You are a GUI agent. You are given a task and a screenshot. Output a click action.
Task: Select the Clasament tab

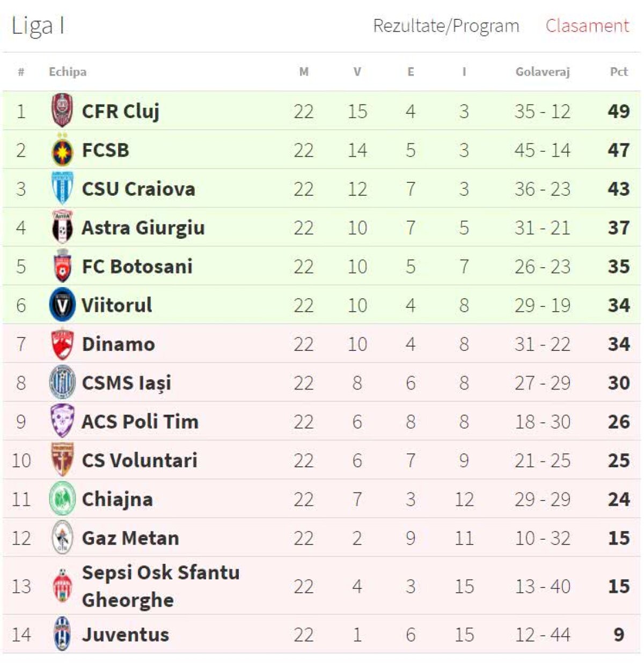click(588, 25)
